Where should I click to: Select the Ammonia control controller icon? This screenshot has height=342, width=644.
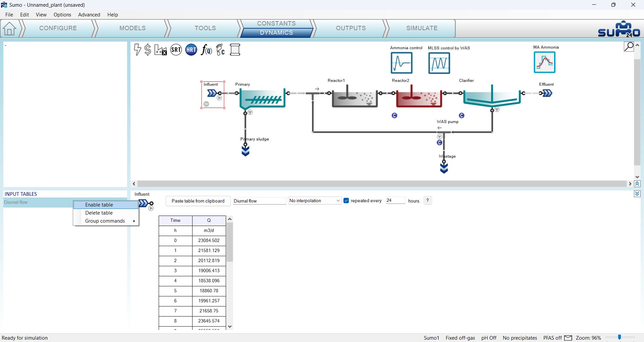(x=401, y=63)
